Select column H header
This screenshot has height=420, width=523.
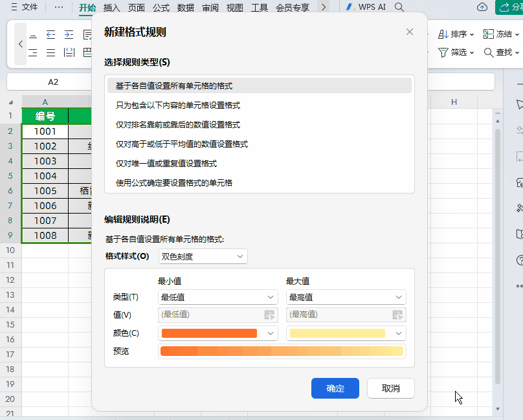[454, 102]
